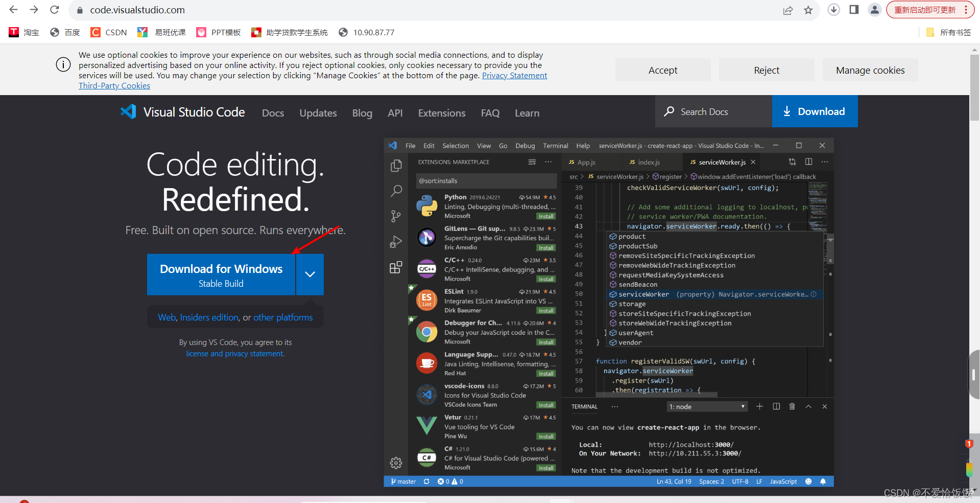
Task: Click 'Ln 43, Col 19' in status bar
Action: pyautogui.click(x=674, y=482)
